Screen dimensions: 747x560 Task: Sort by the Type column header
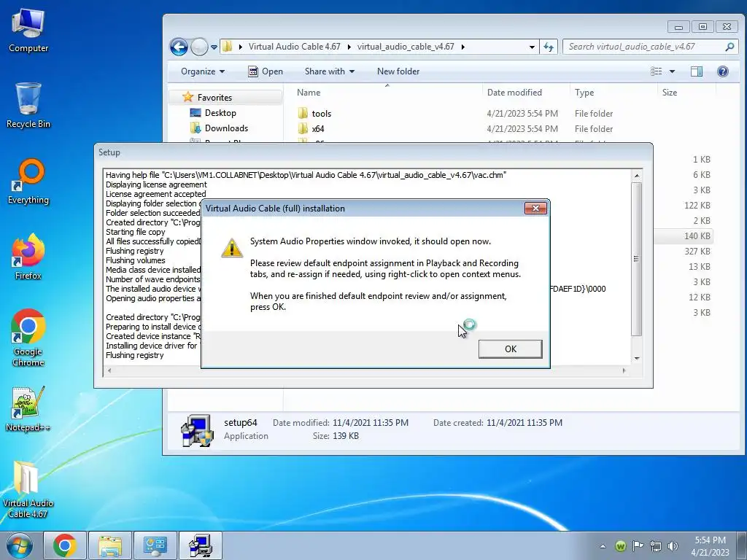click(614, 93)
